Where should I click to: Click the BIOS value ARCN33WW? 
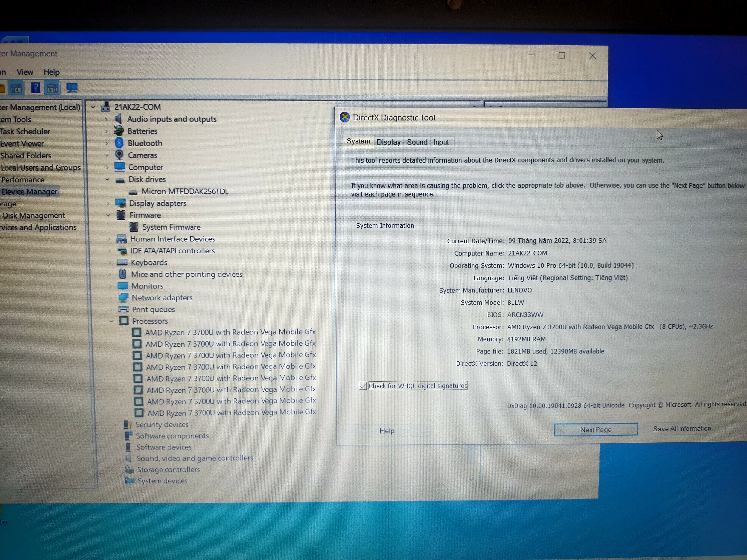point(525,315)
